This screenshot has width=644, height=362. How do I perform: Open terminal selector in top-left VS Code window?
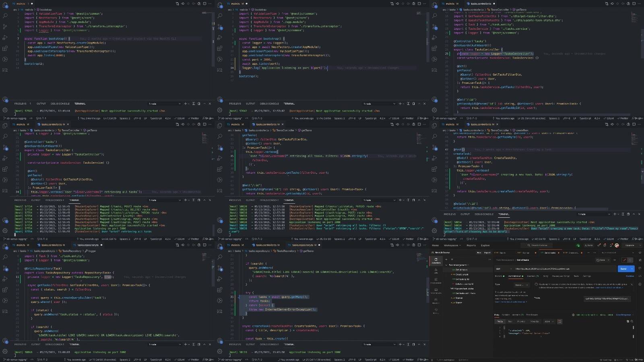tap(165, 103)
